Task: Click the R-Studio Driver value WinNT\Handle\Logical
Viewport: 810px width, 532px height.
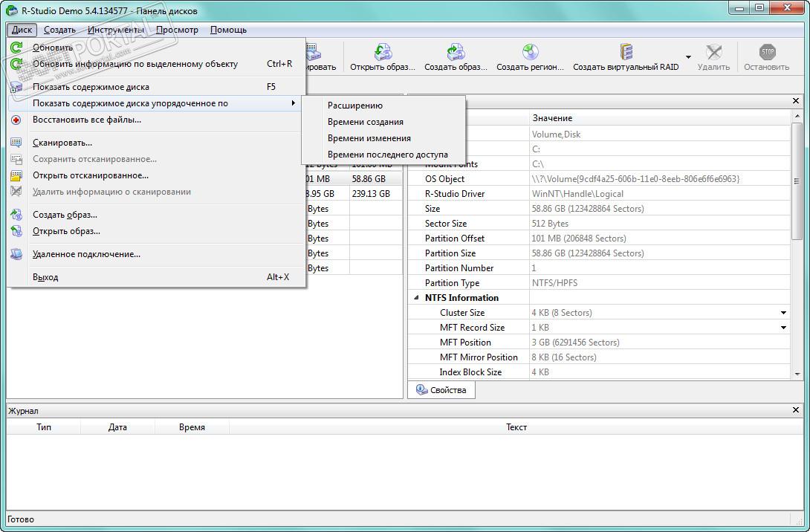Action: tap(577, 194)
